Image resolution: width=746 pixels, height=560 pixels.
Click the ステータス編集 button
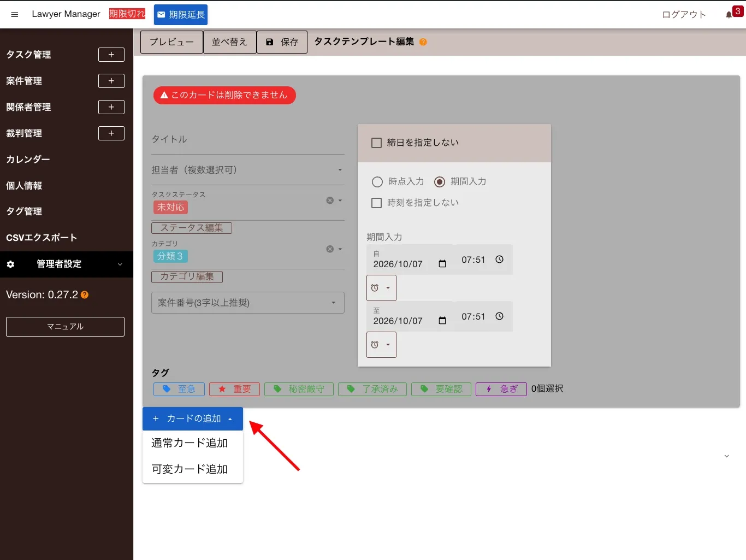click(x=192, y=228)
